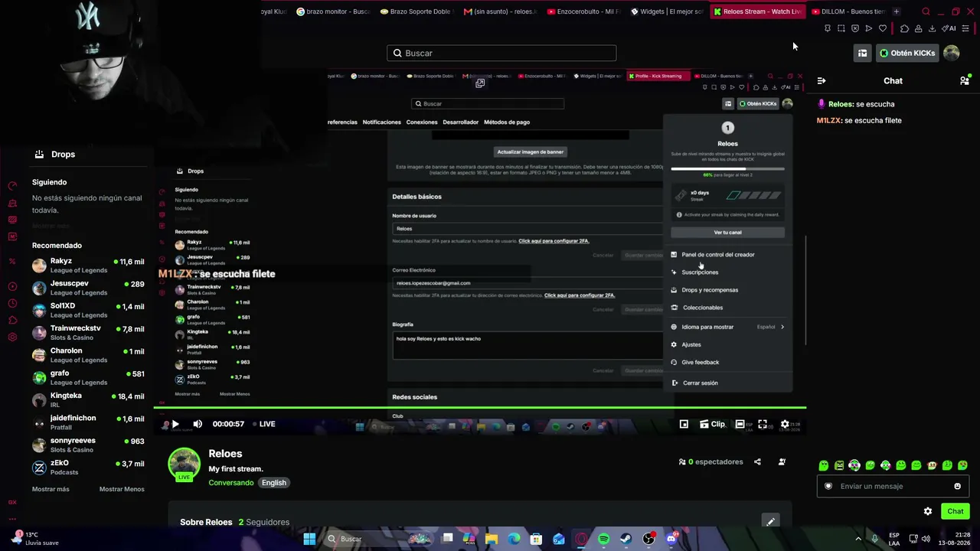Open the browser downloads icon
The image size is (980, 551).
(x=932, y=28)
